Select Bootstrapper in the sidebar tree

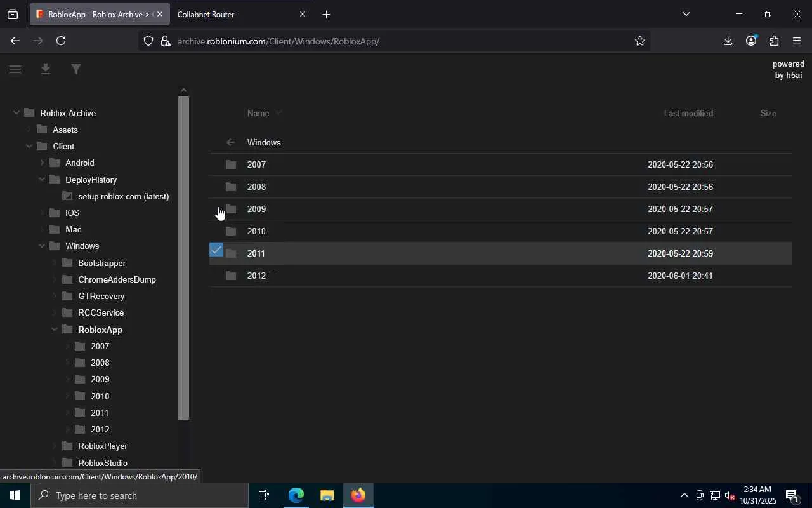coord(101,263)
